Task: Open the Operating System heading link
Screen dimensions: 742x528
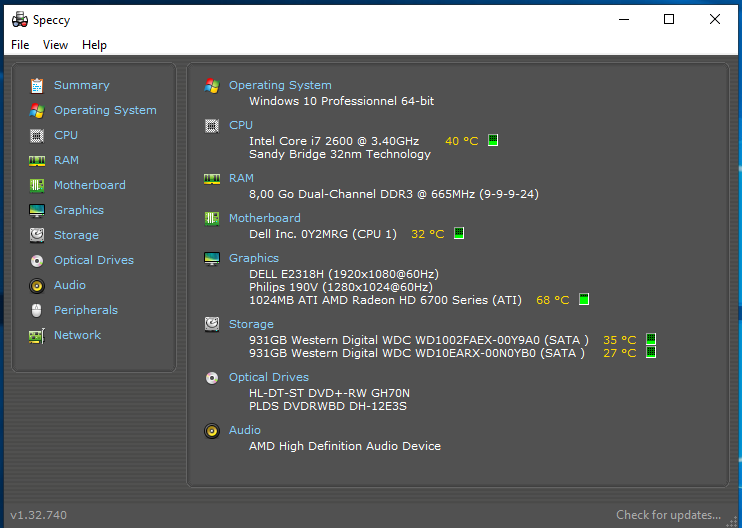Action: pos(280,85)
